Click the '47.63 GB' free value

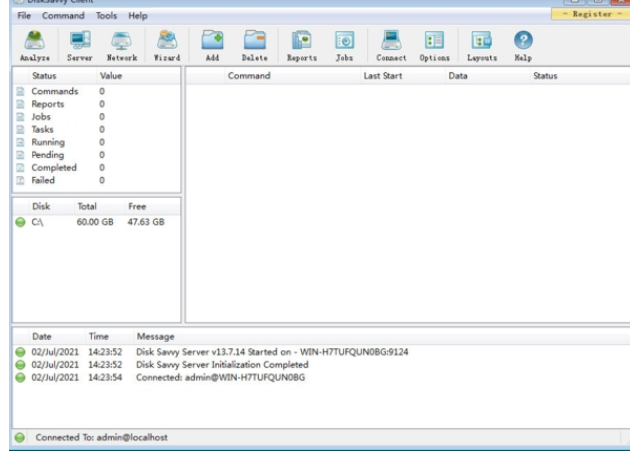tap(146, 222)
